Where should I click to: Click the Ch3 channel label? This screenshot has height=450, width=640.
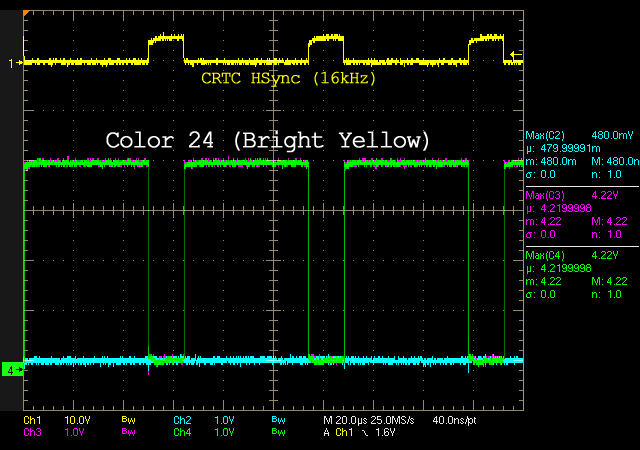pos(32,432)
